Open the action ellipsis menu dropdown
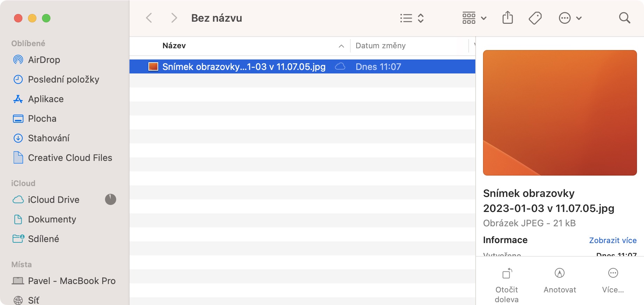 (570, 18)
